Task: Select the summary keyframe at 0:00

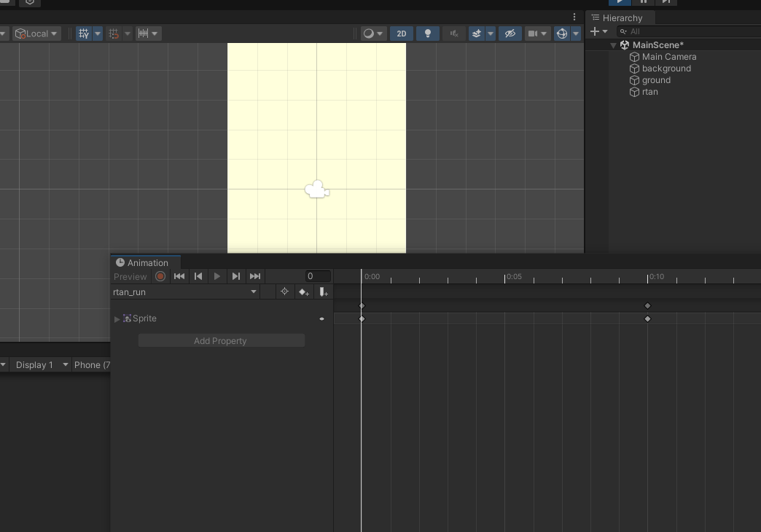Action: pyautogui.click(x=362, y=306)
